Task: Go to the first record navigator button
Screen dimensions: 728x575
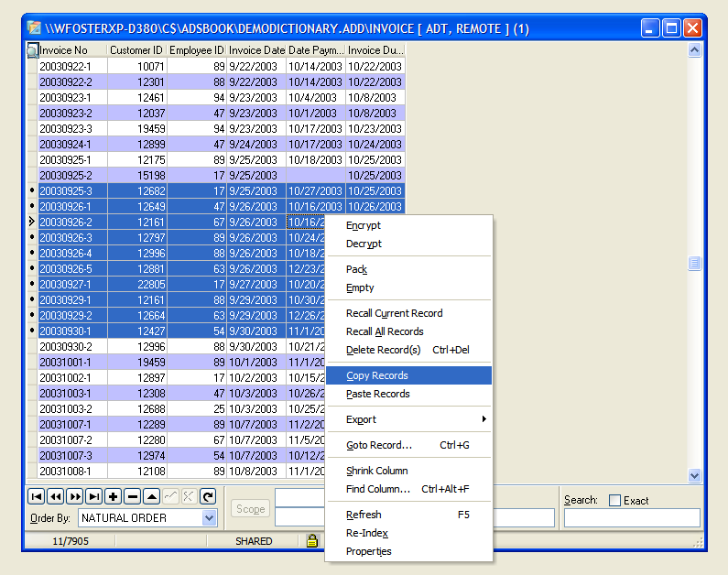Action: click(37, 496)
